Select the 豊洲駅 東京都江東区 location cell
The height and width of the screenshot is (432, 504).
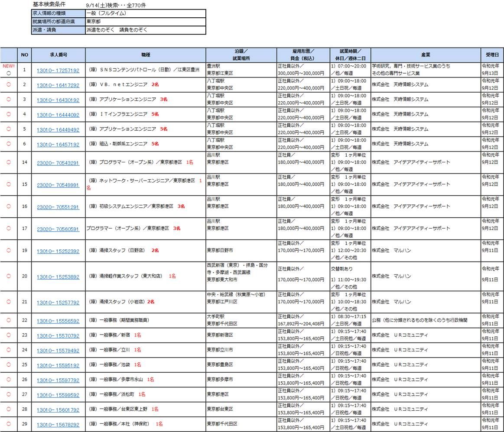[241, 70]
